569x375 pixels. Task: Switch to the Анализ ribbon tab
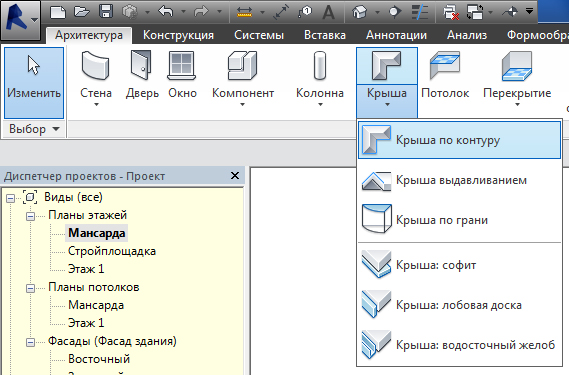tap(467, 35)
